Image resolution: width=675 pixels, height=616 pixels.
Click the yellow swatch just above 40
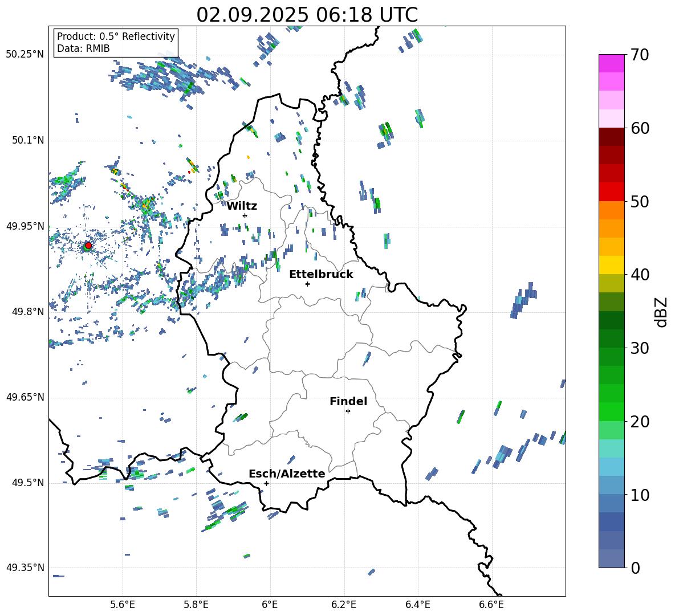coord(611,265)
